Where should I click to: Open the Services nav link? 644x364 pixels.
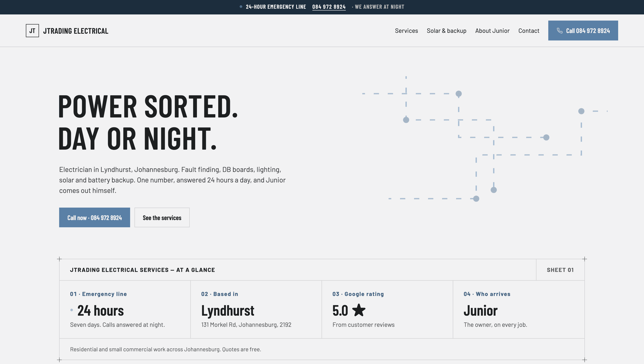[x=406, y=30]
